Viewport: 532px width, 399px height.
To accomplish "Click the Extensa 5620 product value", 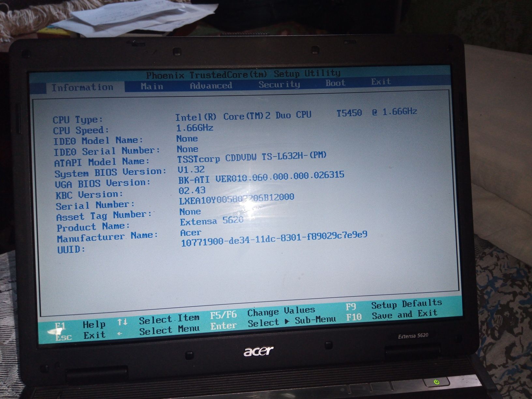I will click(x=212, y=221).
